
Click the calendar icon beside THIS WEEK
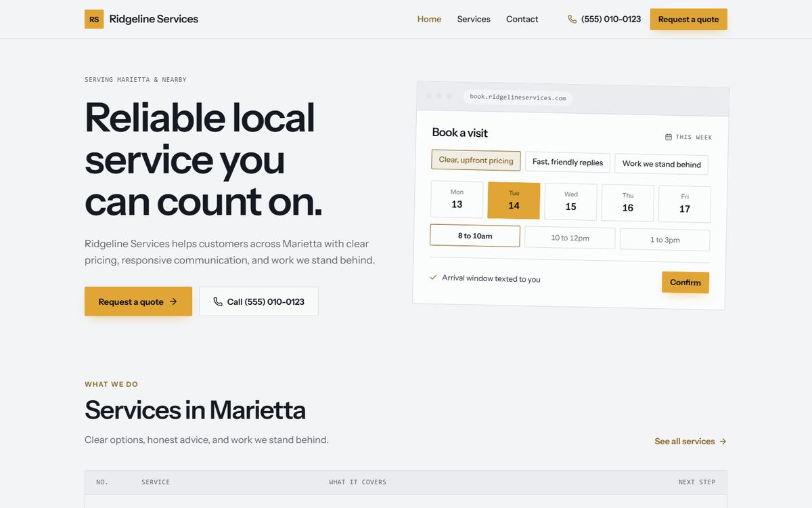tap(669, 137)
